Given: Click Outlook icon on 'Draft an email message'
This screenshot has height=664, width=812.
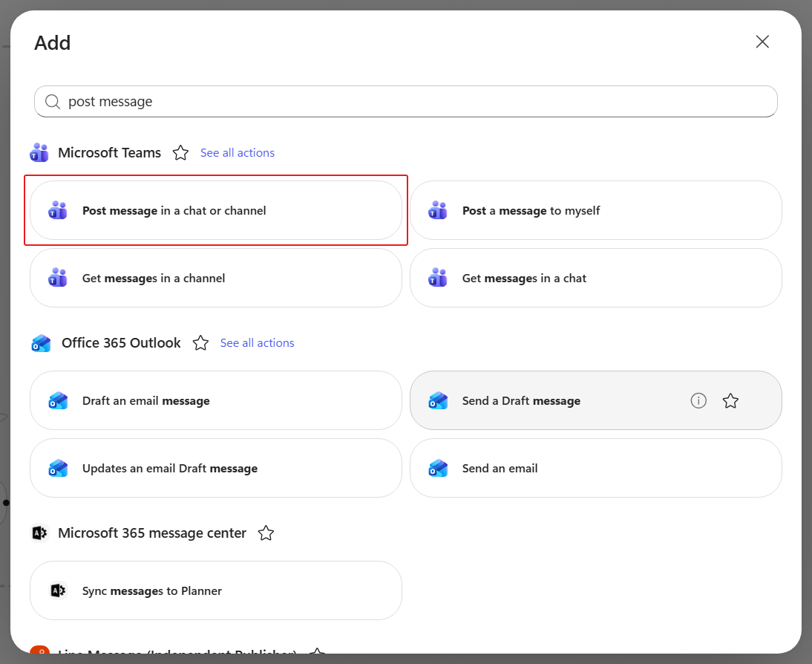Looking at the screenshot, I should click(x=58, y=400).
